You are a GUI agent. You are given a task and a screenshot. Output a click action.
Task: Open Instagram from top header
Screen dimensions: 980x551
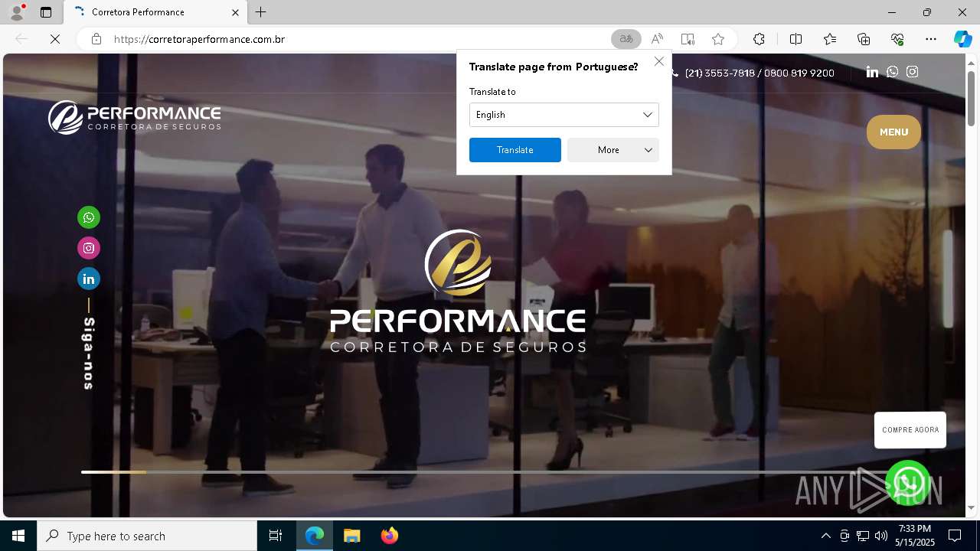912,72
